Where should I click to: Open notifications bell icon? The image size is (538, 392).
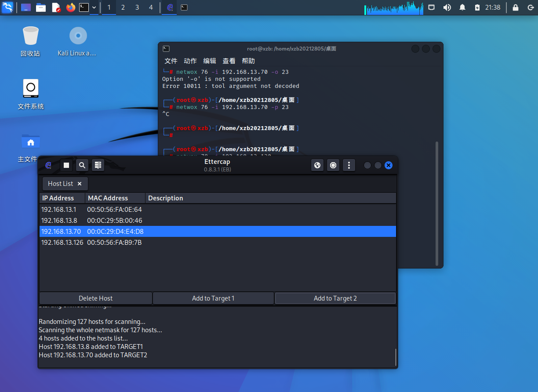[462, 7]
